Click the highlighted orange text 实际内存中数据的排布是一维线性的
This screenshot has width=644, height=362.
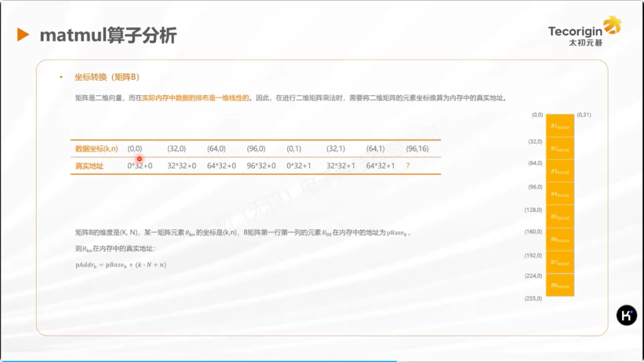[196, 98]
